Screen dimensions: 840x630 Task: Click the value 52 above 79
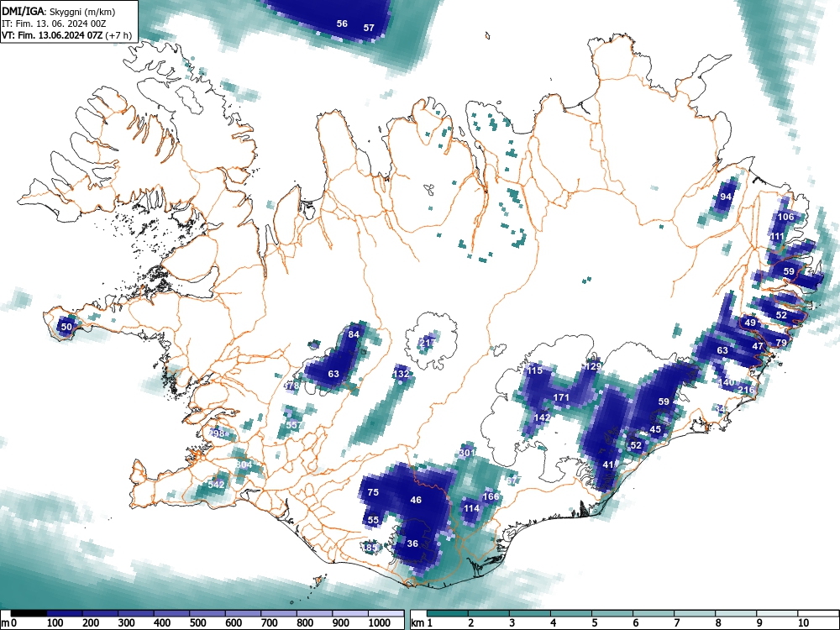(x=781, y=316)
